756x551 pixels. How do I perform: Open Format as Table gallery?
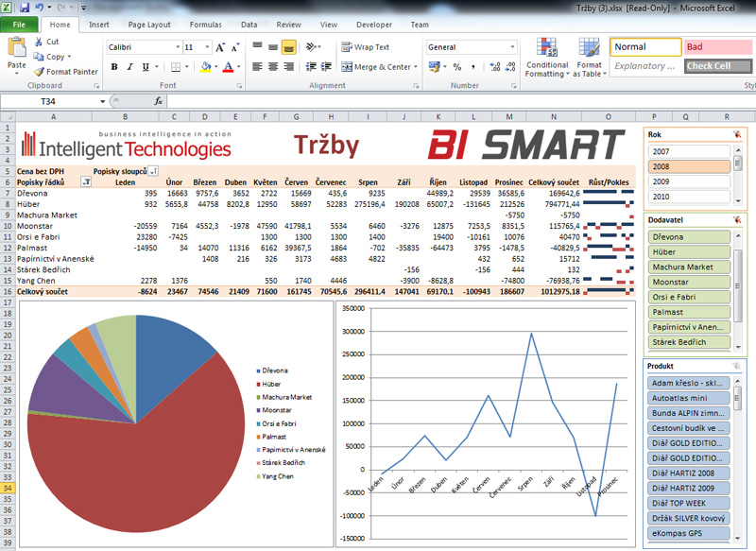[590, 58]
